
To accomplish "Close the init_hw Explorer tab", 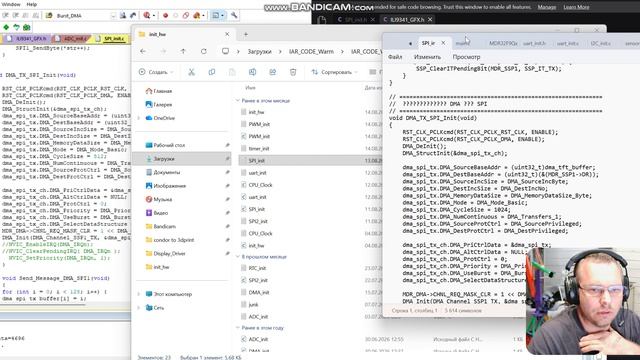I will pyautogui.click(x=227, y=34).
